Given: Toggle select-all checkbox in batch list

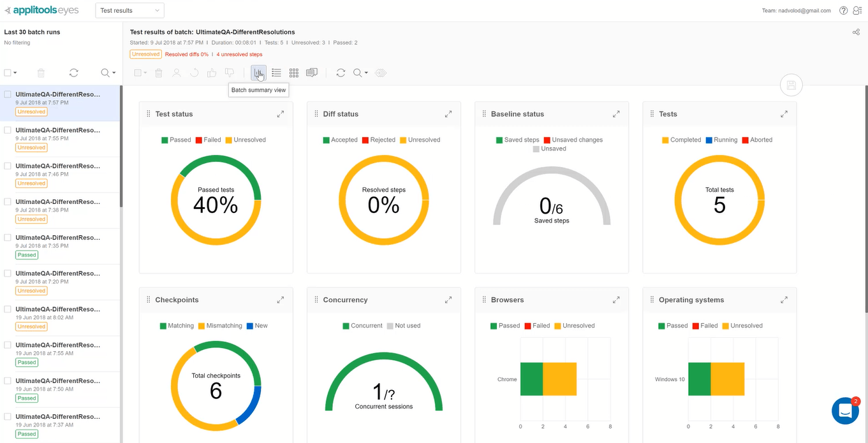Looking at the screenshot, I should point(8,73).
